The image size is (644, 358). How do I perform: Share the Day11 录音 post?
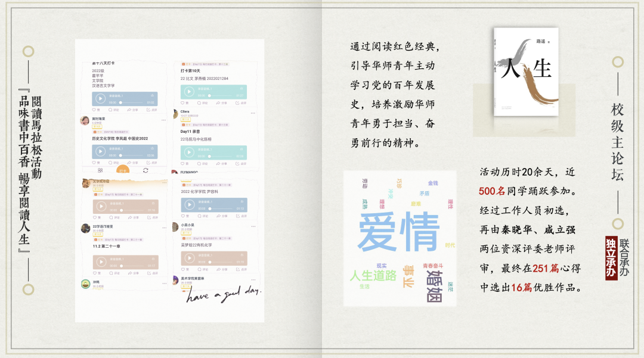[x=221, y=164]
